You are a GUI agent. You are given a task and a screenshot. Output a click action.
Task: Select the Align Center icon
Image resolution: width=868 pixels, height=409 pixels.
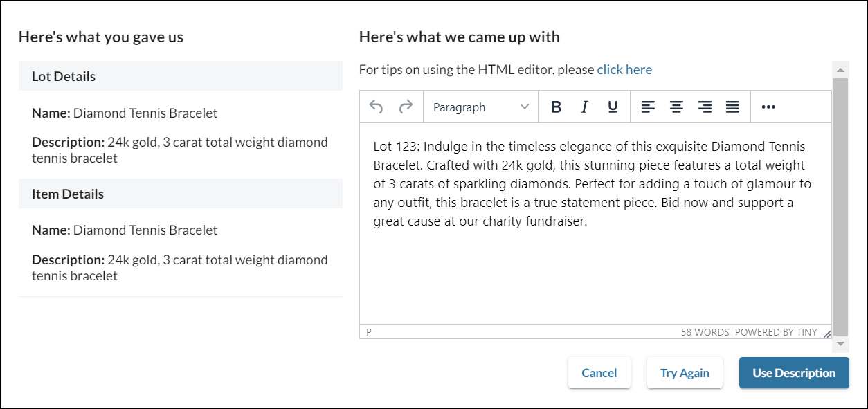[x=676, y=107]
